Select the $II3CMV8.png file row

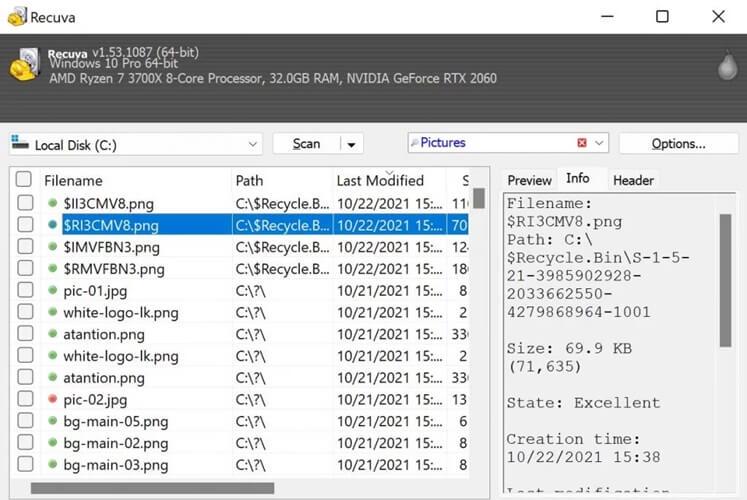242,203
